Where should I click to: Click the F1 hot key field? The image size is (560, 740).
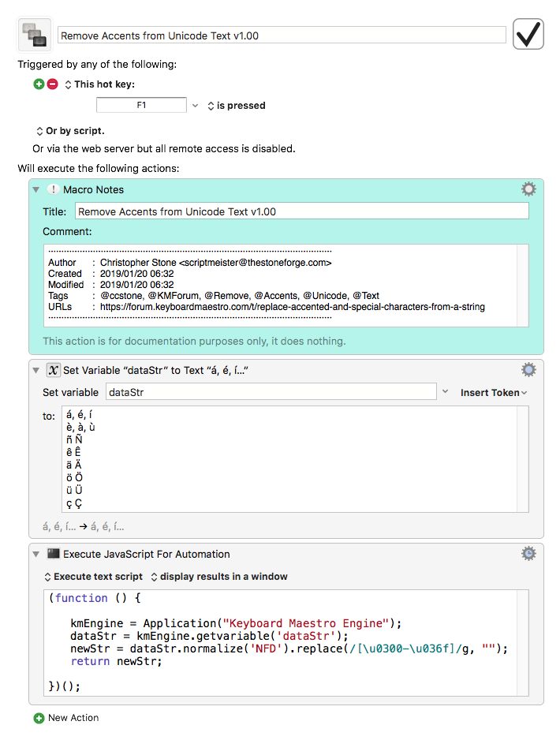tap(141, 105)
